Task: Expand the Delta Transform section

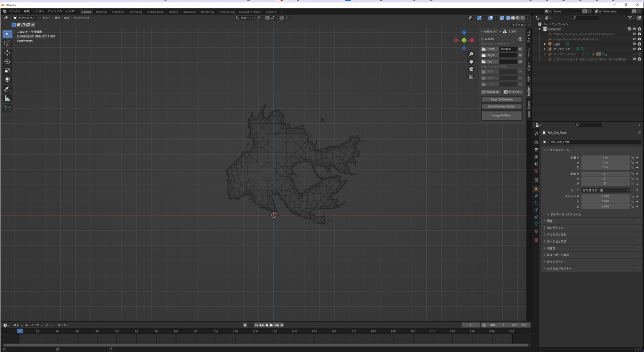Action: click(x=565, y=214)
